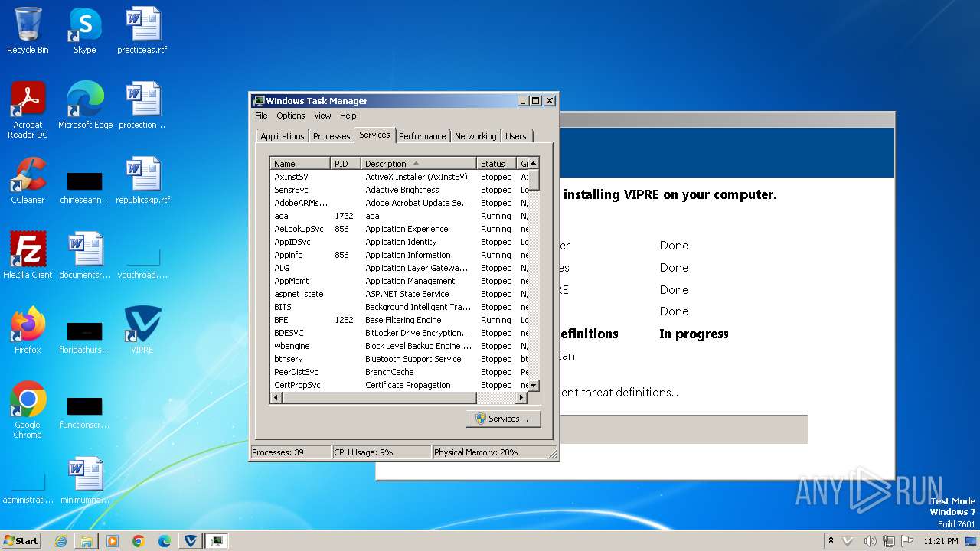
Task: Select the aga running service row
Action: pos(399,216)
